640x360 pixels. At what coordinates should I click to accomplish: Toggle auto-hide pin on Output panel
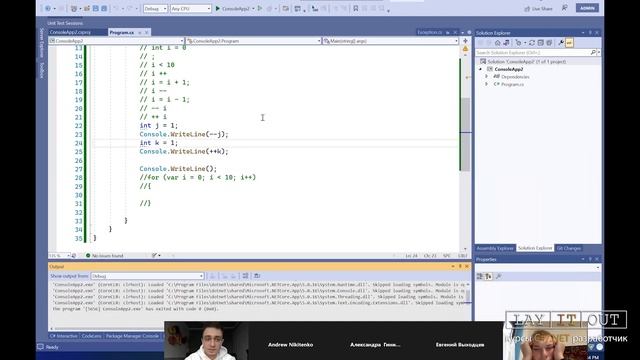[460, 267]
